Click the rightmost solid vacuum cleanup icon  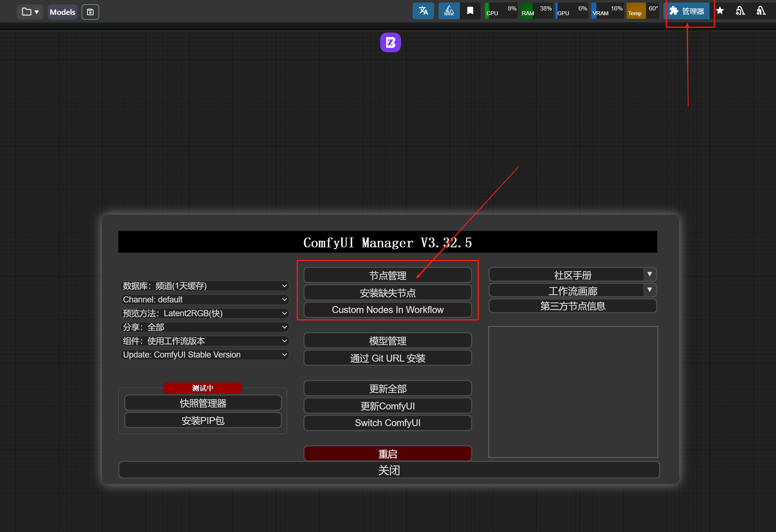(x=761, y=11)
